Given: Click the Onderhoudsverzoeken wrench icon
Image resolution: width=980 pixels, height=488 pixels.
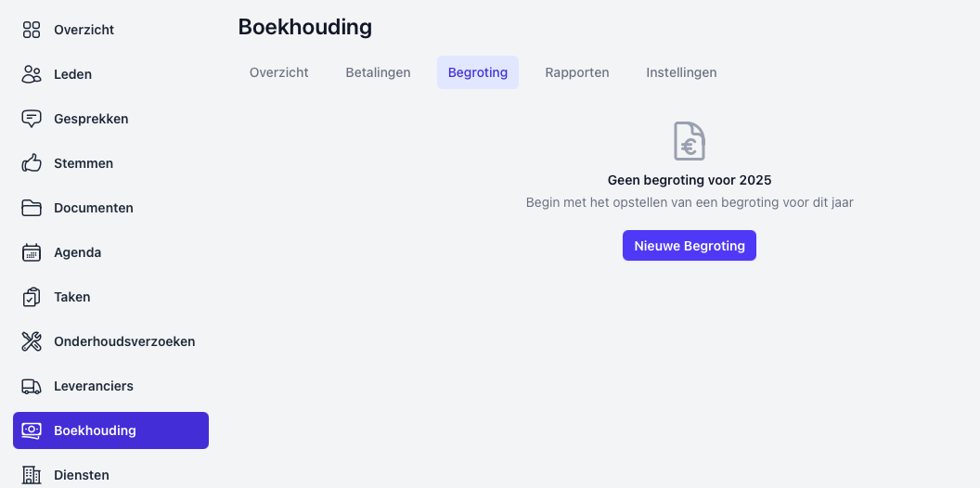Looking at the screenshot, I should 32,341.
